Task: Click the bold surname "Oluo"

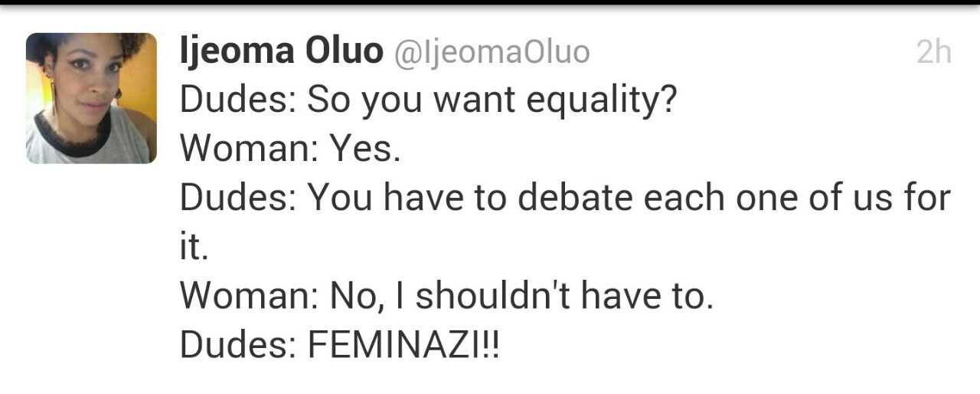Action: tap(345, 53)
